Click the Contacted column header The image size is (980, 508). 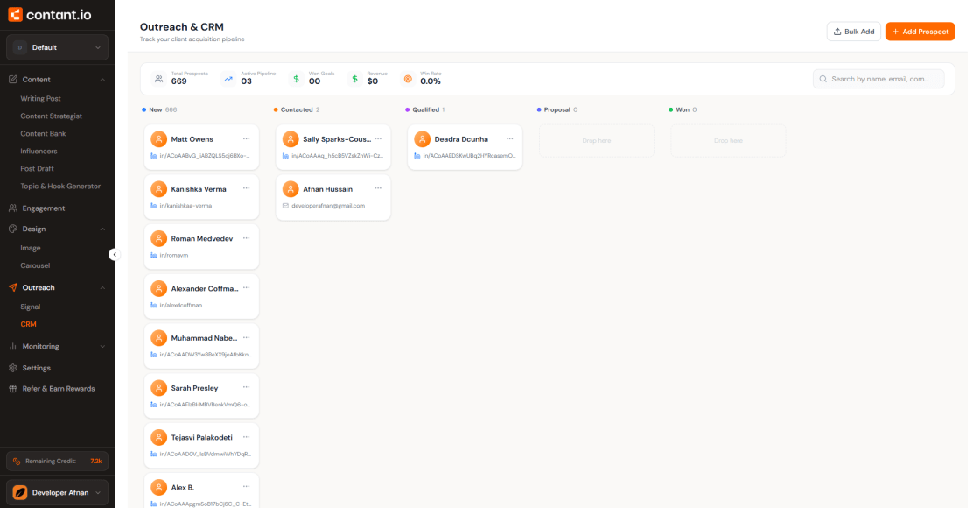pyautogui.click(x=297, y=109)
